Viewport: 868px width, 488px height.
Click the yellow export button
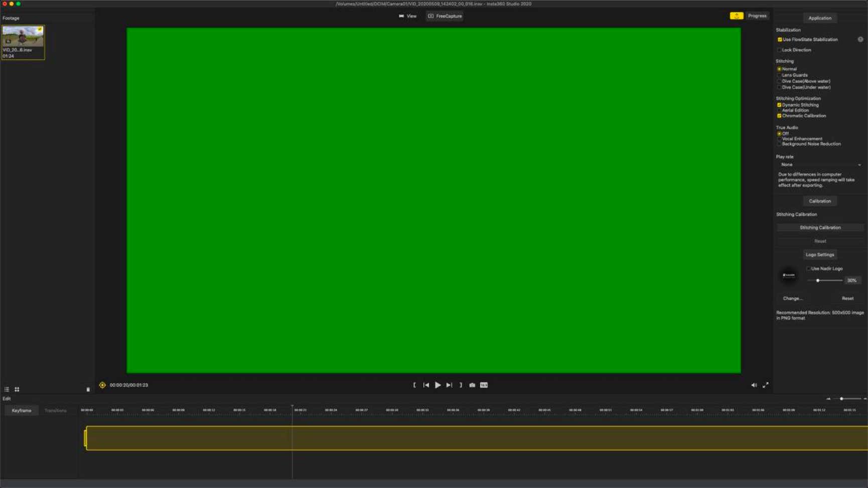tap(737, 16)
